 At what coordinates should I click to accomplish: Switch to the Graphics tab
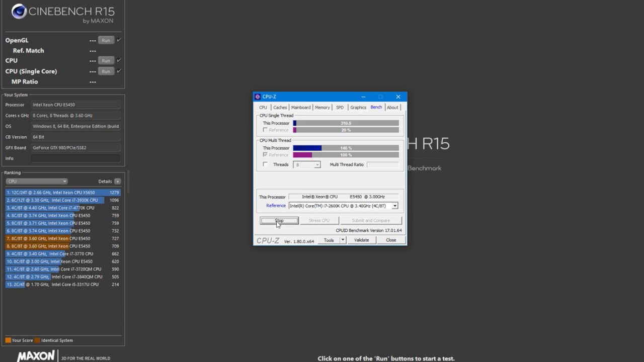(358, 107)
